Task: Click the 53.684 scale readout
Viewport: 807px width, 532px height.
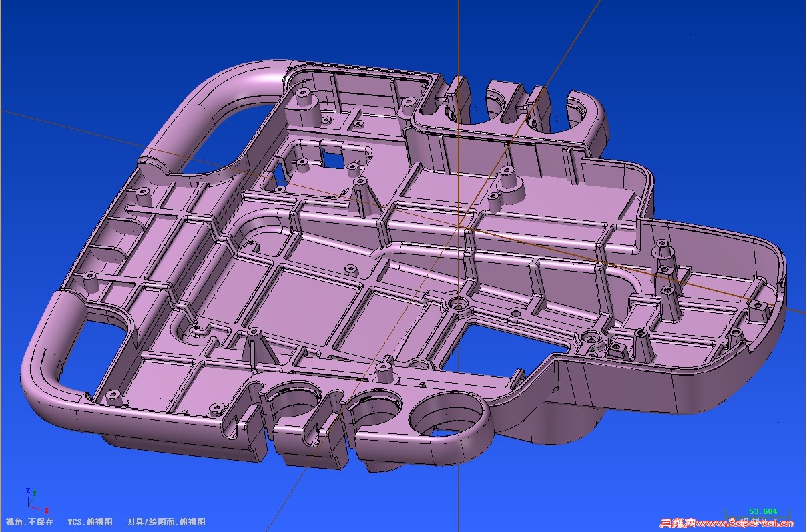Action: click(x=763, y=511)
